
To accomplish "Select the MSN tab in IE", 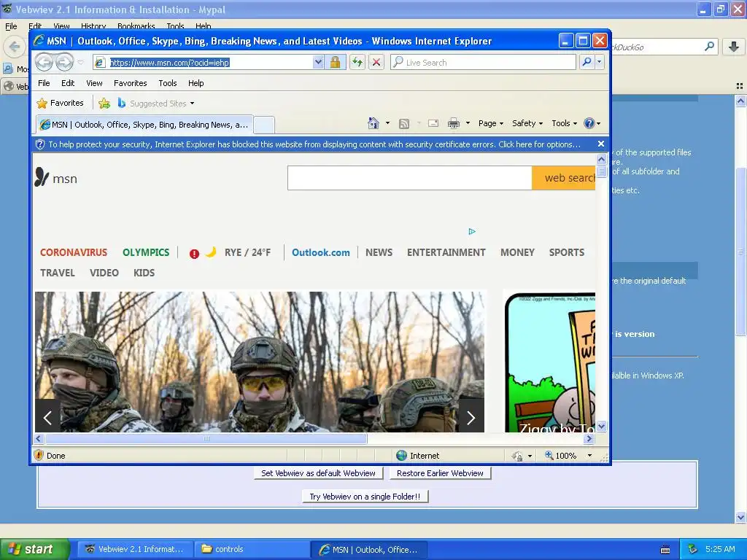I will coord(145,125).
